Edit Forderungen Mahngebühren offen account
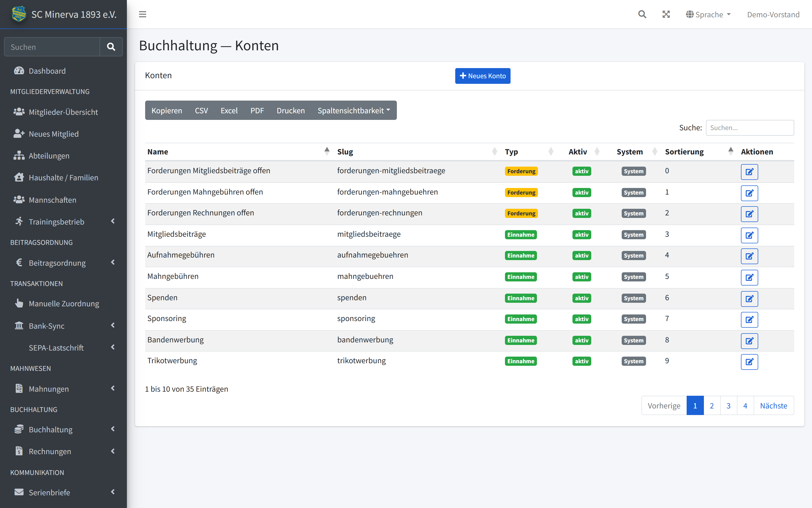The width and height of the screenshot is (812, 508). click(749, 193)
